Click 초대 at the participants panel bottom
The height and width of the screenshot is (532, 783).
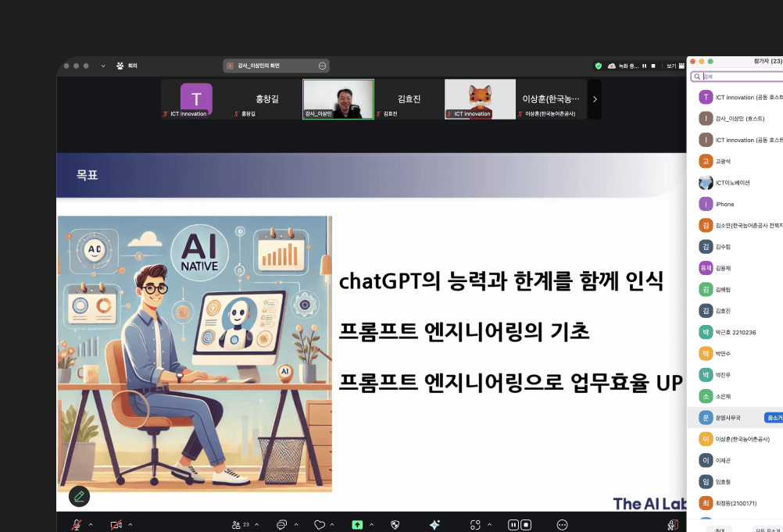point(720,529)
